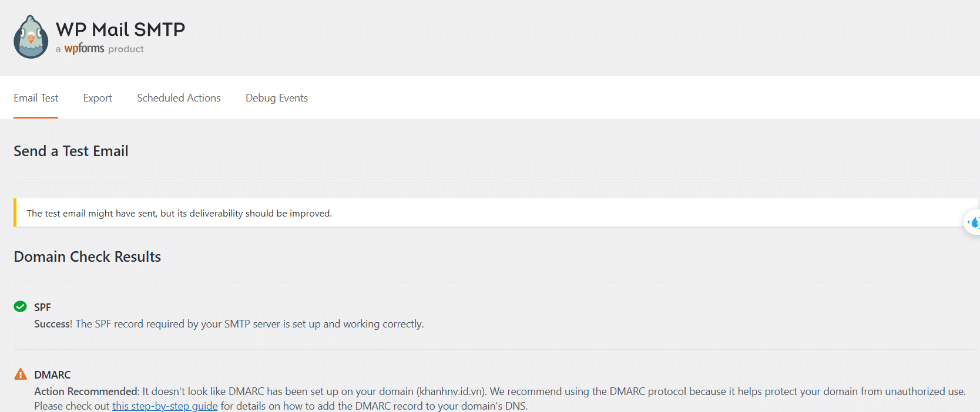Open the floating blue droplet widget
The image size is (980, 412).
point(973,222)
